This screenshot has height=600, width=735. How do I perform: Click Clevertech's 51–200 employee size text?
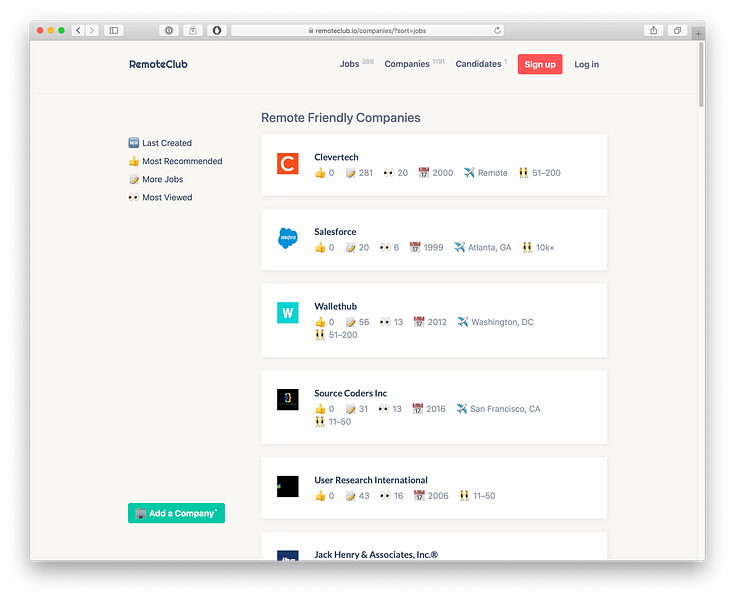pos(546,173)
